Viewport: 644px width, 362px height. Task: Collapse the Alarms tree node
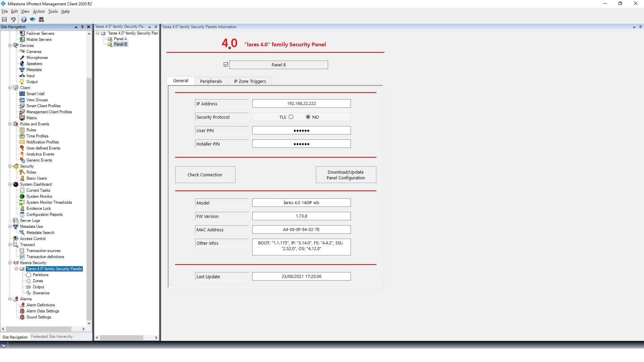10,299
